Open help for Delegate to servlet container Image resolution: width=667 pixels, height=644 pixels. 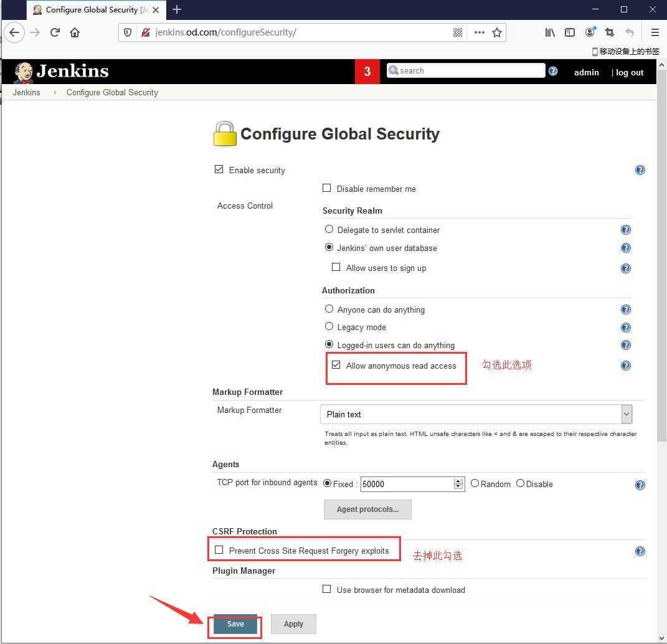626,230
